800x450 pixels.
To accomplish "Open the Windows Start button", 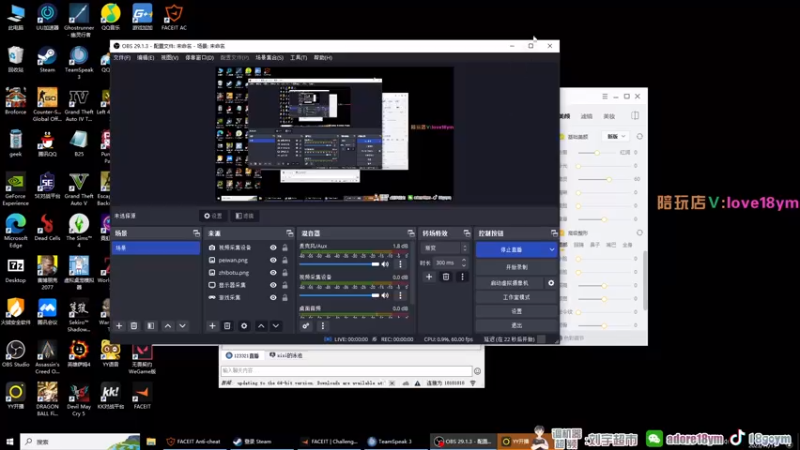I will 10,441.
